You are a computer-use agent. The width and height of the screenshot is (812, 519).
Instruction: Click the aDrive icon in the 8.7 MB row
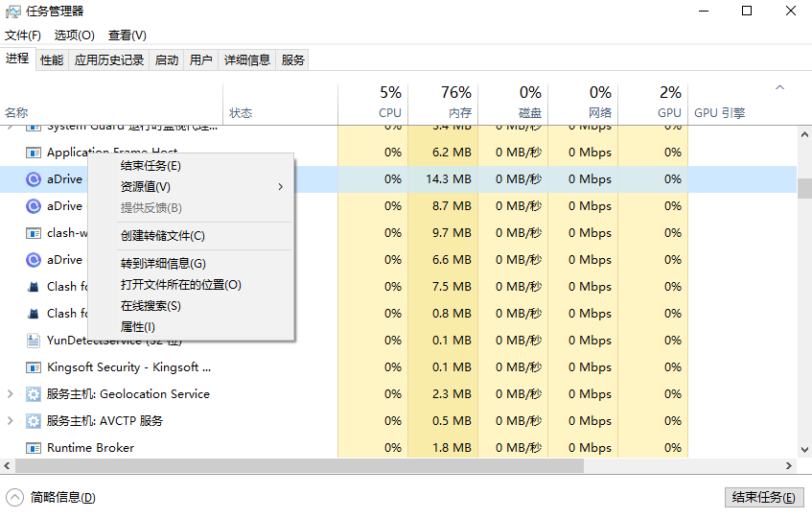coord(34,206)
